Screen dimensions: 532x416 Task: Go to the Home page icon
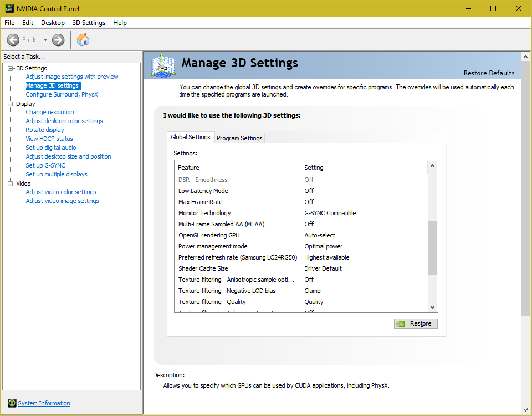(83, 40)
